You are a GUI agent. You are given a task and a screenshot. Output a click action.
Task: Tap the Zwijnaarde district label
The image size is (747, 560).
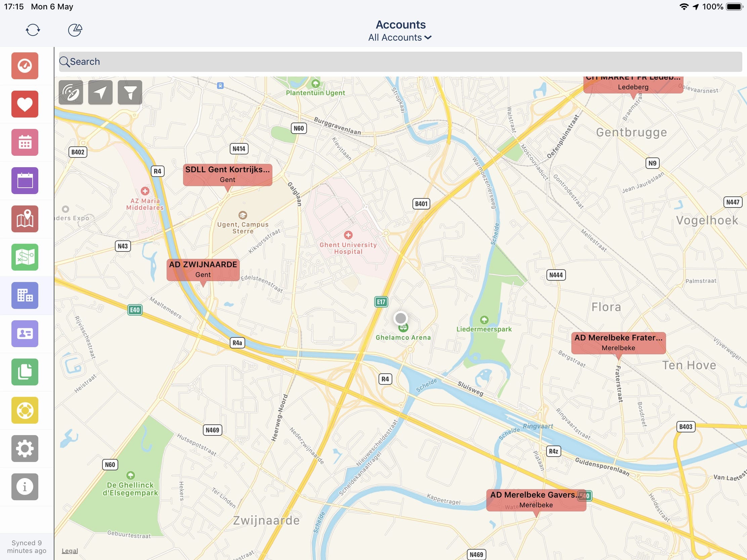coord(266,520)
